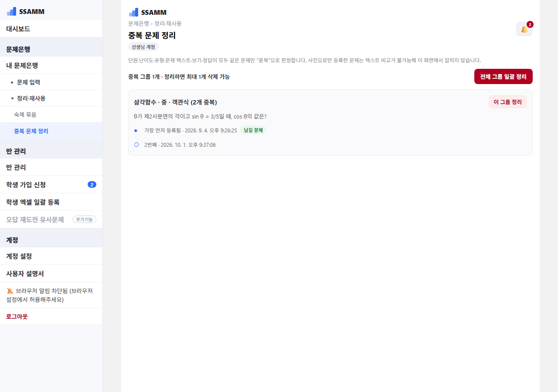
Task: Click the 중복 문제 정리 page heading
Action: coord(152,36)
